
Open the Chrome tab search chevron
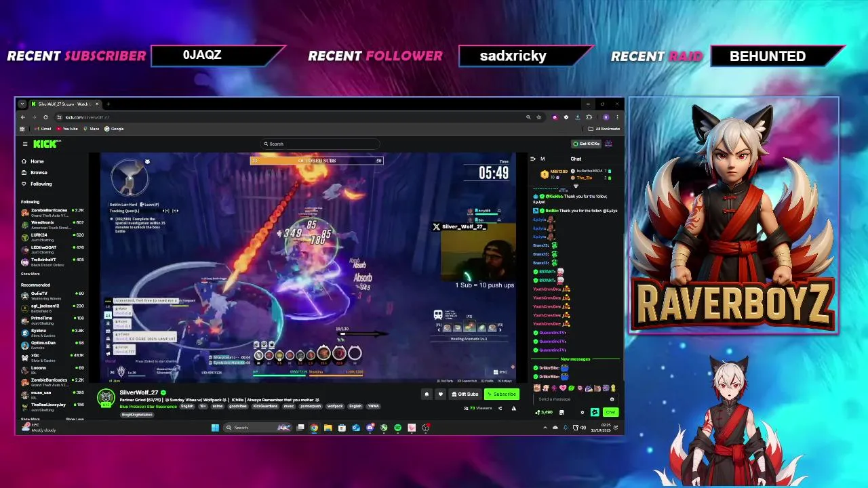pyautogui.click(x=22, y=104)
